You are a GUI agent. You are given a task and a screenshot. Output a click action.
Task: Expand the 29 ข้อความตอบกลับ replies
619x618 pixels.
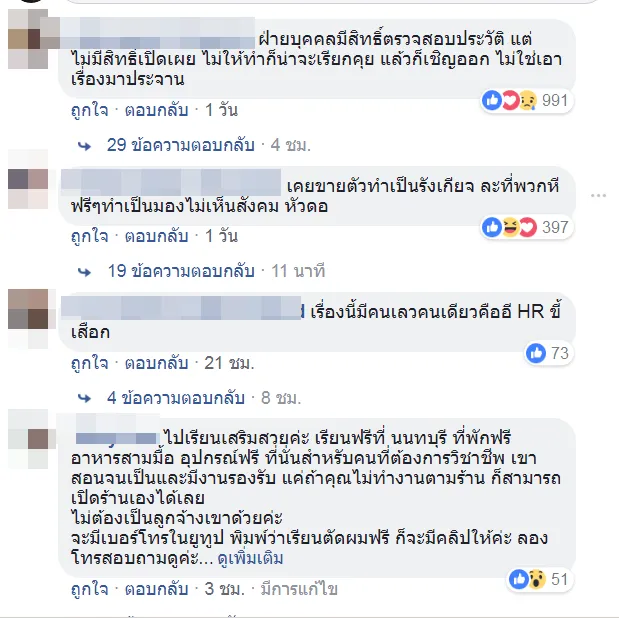pos(180,145)
